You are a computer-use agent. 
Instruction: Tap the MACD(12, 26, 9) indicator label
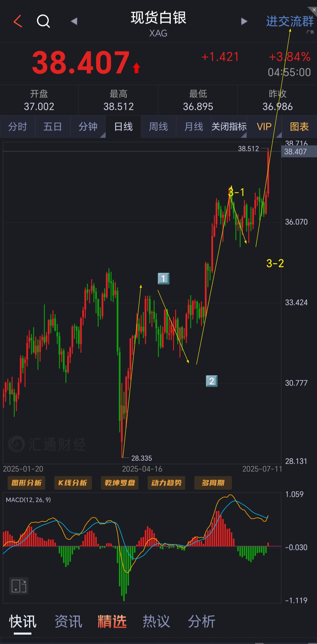pyautogui.click(x=28, y=500)
